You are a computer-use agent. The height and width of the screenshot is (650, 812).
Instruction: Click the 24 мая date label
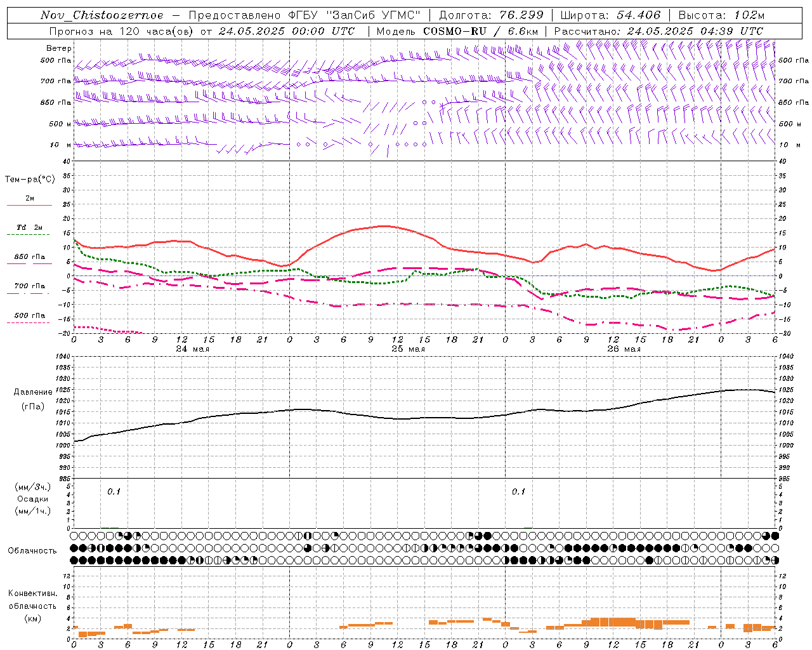[x=193, y=349]
